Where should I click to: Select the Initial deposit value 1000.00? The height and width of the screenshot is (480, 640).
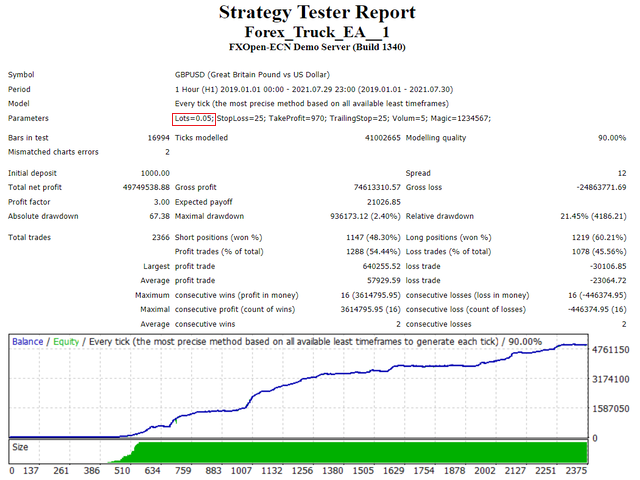coord(155,173)
